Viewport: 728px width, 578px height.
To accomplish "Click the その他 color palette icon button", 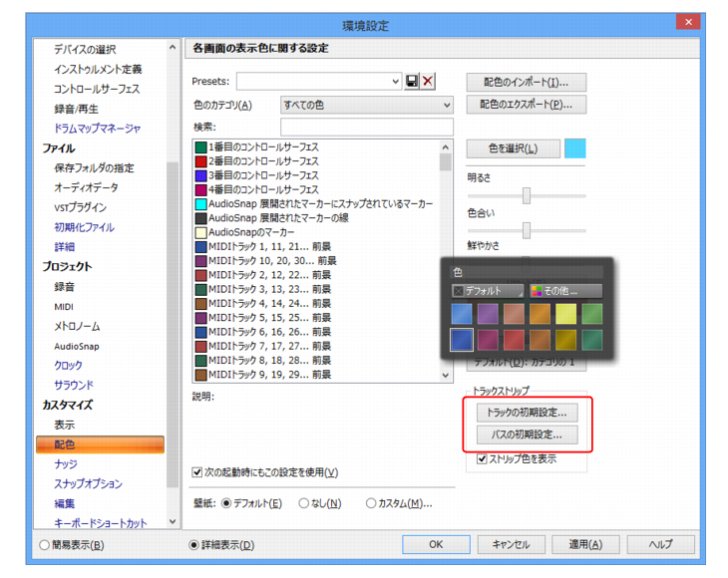I will point(566,291).
